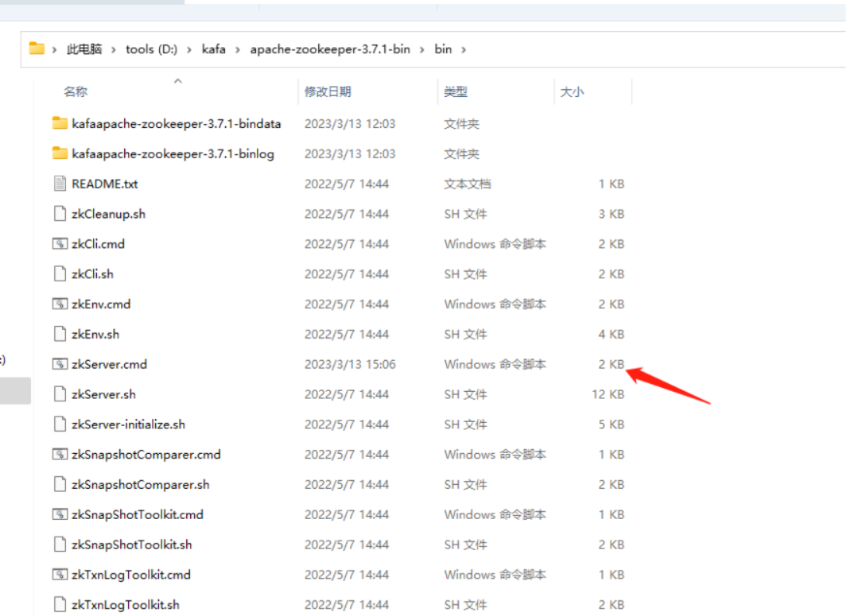This screenshot has height=616, width=859.
Task: Navigate to 此电脑 in the address bar
Action: tap(84, 49)
